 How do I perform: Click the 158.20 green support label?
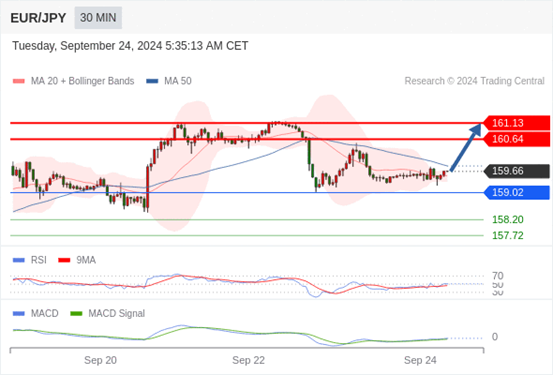coord(508,220)
